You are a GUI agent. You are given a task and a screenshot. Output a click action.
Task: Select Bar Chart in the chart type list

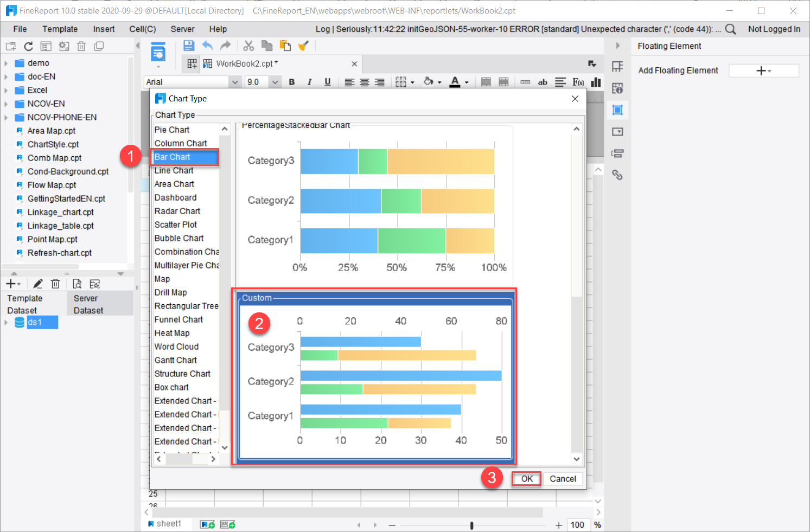point(184,157)
